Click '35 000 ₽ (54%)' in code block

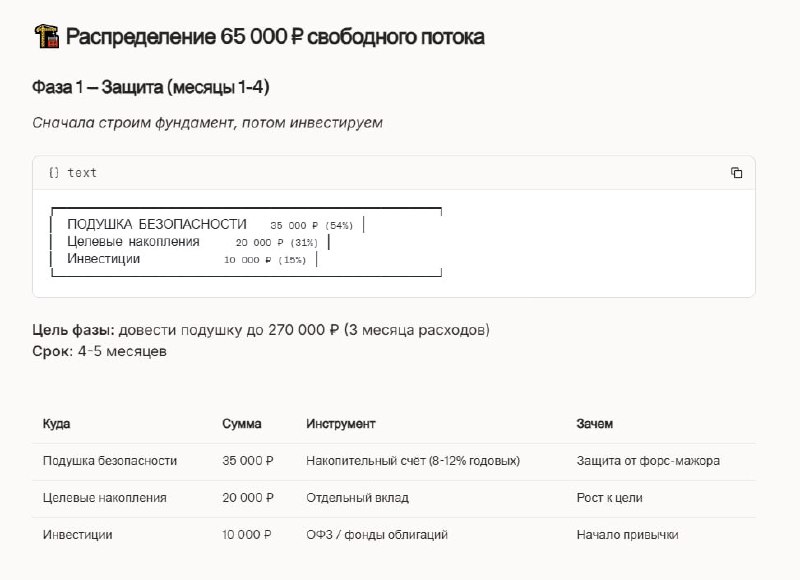pos(311,225)
